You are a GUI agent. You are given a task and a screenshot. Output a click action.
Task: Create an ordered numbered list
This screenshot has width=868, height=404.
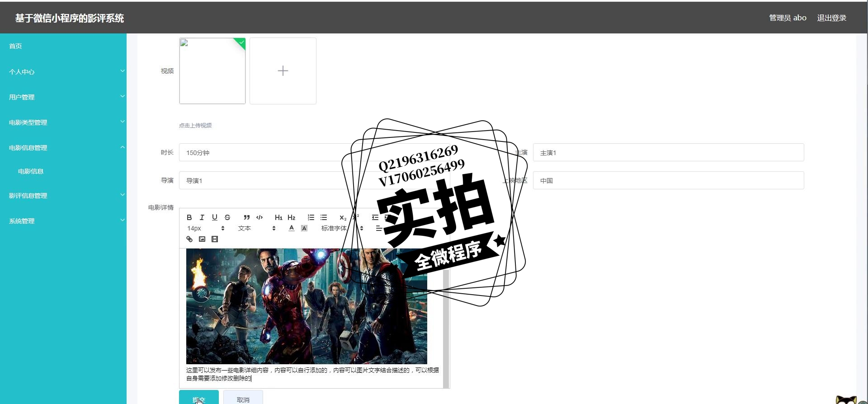(x=311, y=217)
